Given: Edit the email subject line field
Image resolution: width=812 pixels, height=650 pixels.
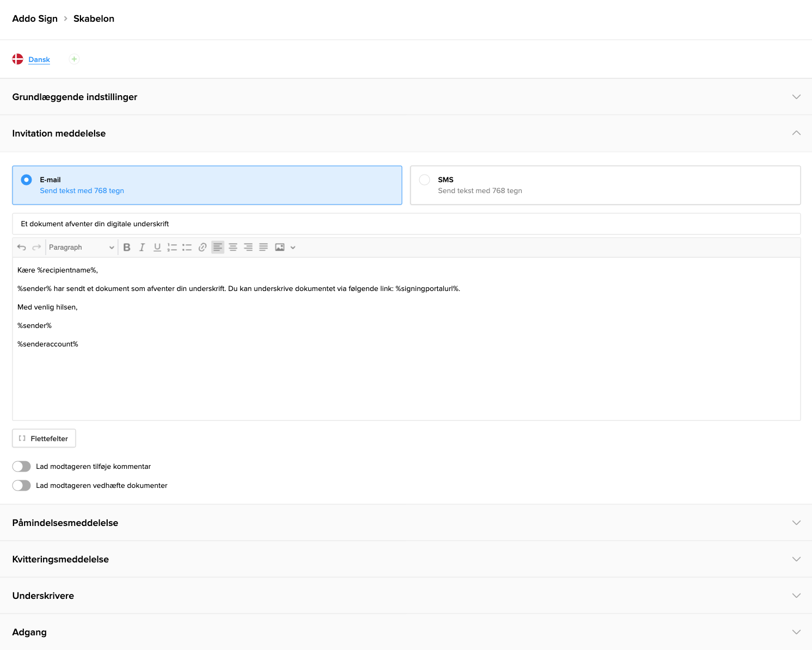Looking at the screenshot, I should (218, 224).
